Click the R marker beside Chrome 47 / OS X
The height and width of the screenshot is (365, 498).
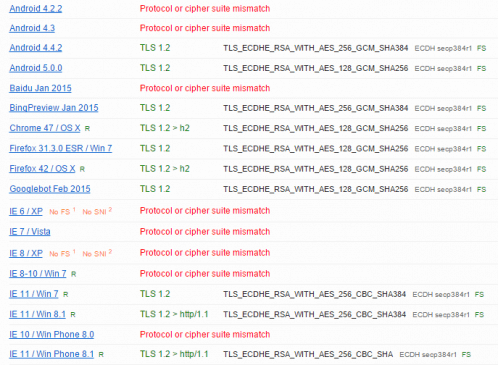pyautogui.click(x=87, y=129)
